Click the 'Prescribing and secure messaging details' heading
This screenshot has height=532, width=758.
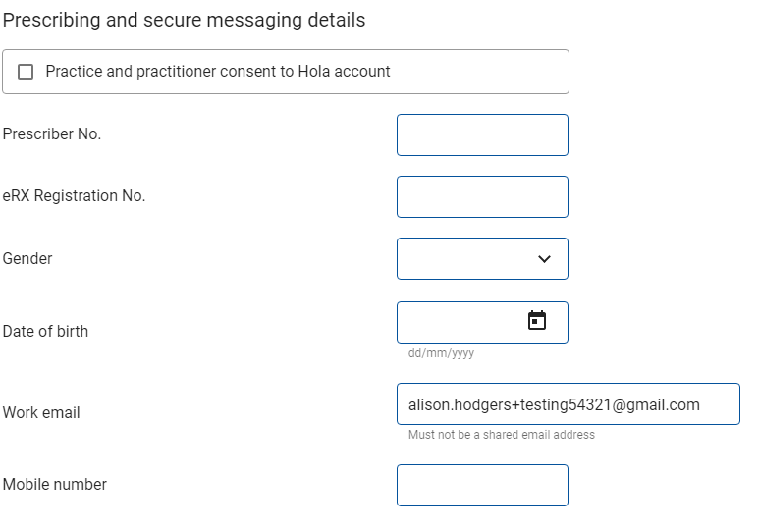(x=184, y=21)
